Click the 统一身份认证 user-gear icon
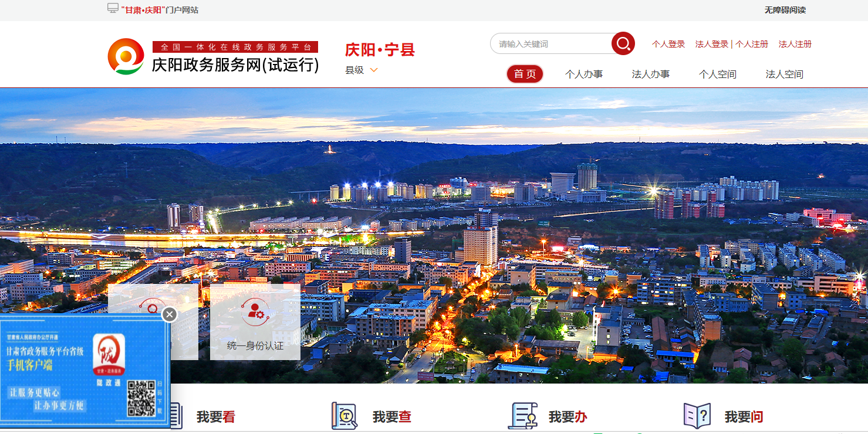This screenshot has width=868, height=434. click(x=255, y=311)
